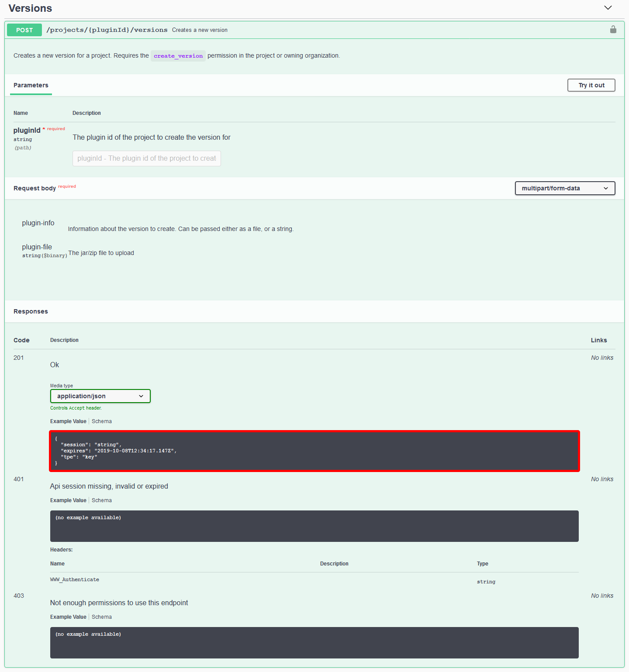Click the WWW_Authenticate header name
The height and width of the screenshot is (672, 629).
click(x=74, y=579)
